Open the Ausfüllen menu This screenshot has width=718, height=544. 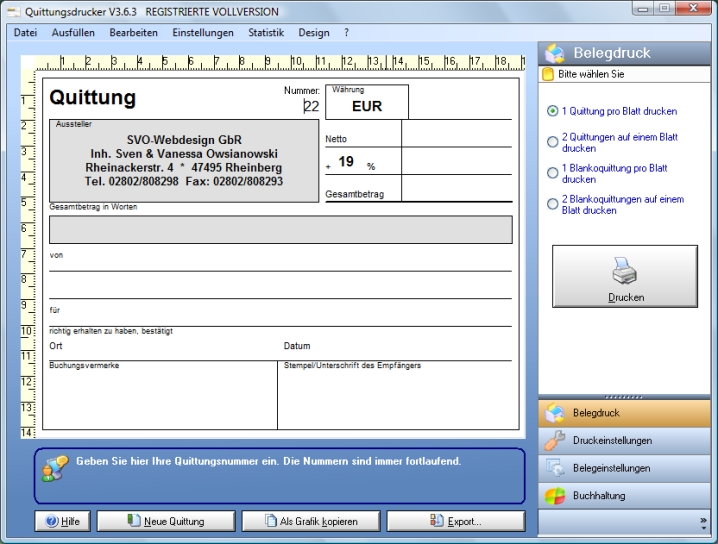pos(73,33)
